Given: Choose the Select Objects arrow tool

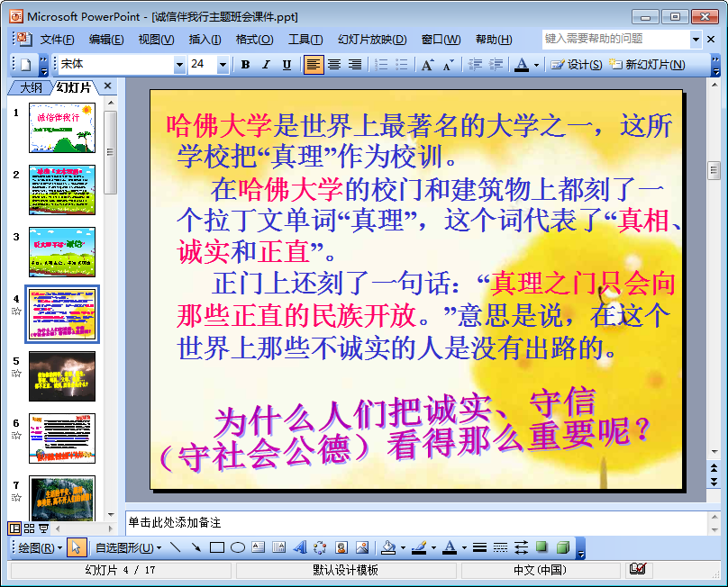Looking at the screenshot, I should 77,548.
